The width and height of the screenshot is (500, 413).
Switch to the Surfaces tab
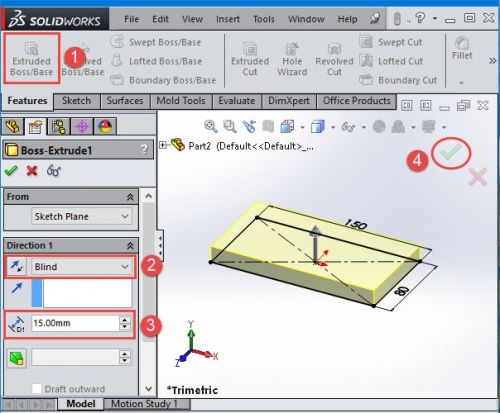(125, 101)
